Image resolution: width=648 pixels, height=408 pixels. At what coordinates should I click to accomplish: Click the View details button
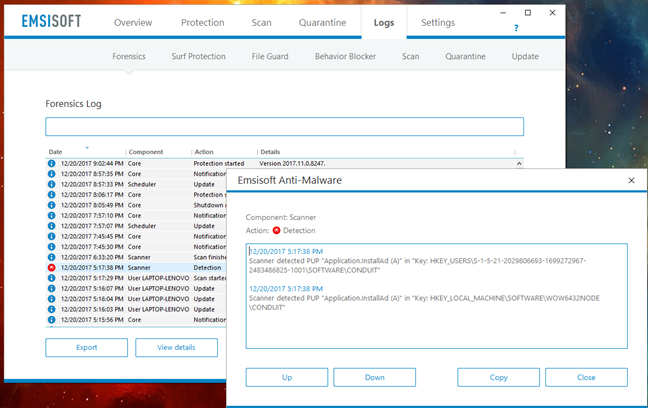(176, 347)
